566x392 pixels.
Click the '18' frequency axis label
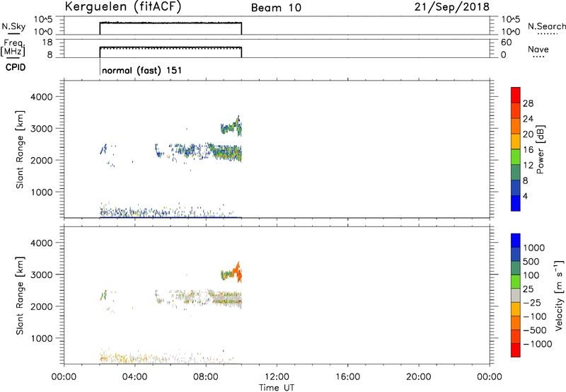pos(47,42)
